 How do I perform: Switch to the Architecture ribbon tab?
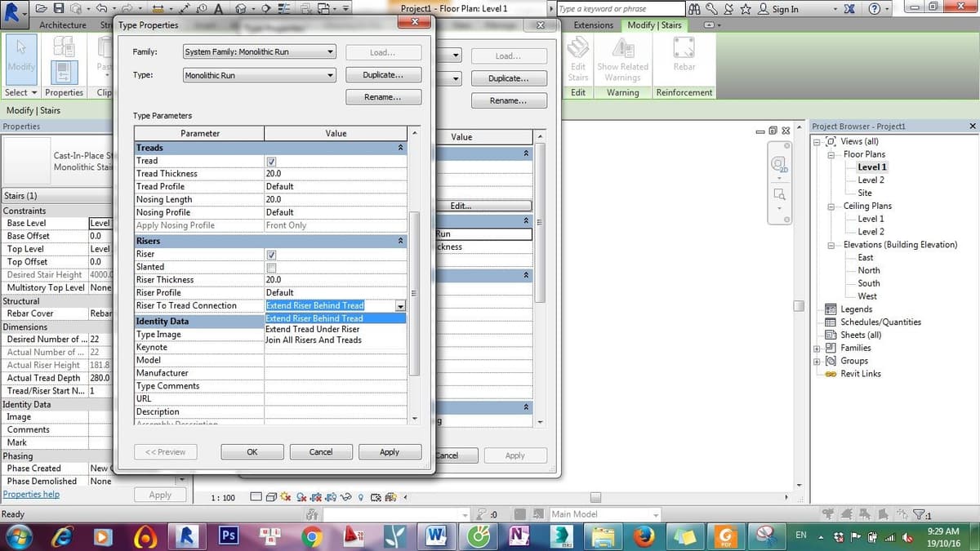63,25
